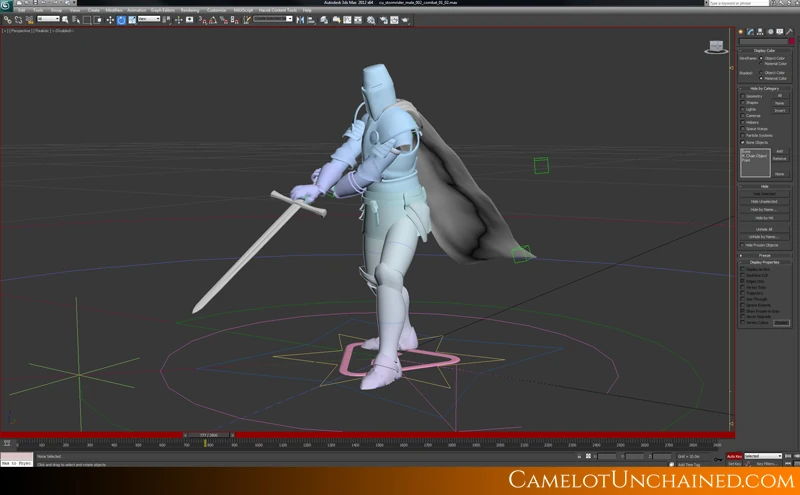The height and width of the screenshot is (495, 800).
Task: Open the Rendered Frame Window icon
Action: click(x=394, y=20)
